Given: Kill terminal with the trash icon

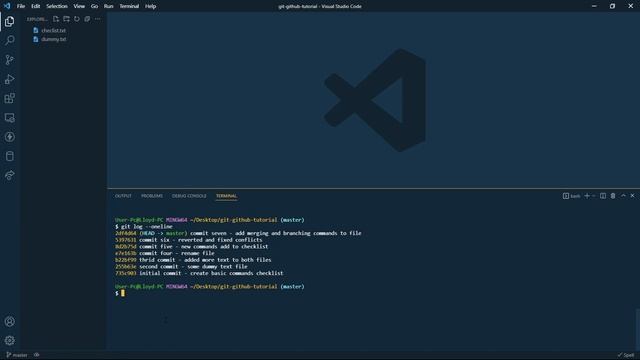Looking at the screenshot, I should pos(613,196).
